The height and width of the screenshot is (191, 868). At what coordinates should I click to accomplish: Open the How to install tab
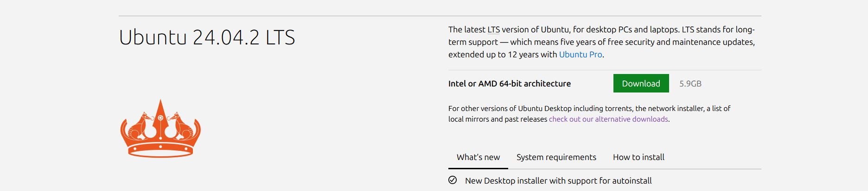coord(638,157)
